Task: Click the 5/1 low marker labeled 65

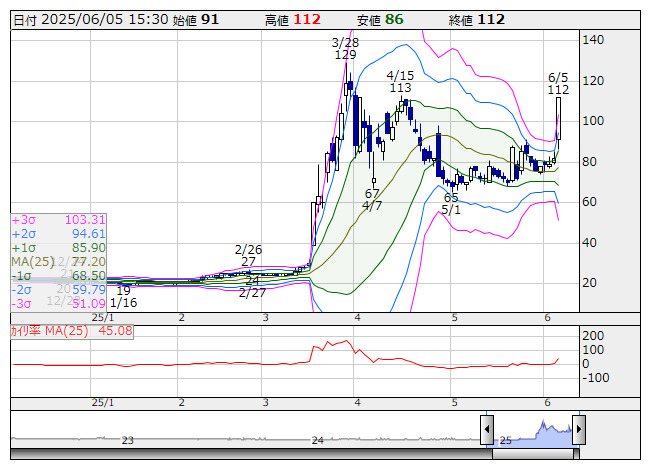Action: pos(451,203)
